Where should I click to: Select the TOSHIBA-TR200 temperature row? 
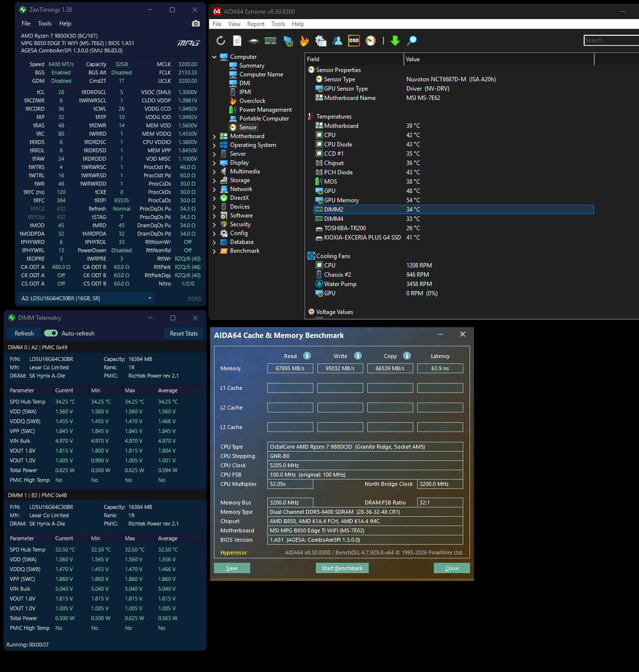coord(453,228)
